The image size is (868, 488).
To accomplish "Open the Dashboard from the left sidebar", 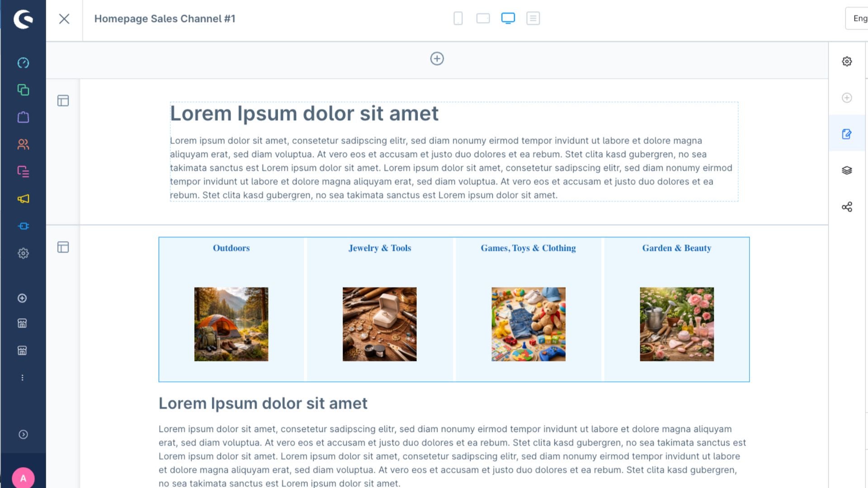I will pyautogui.click(x=23, y=63).
